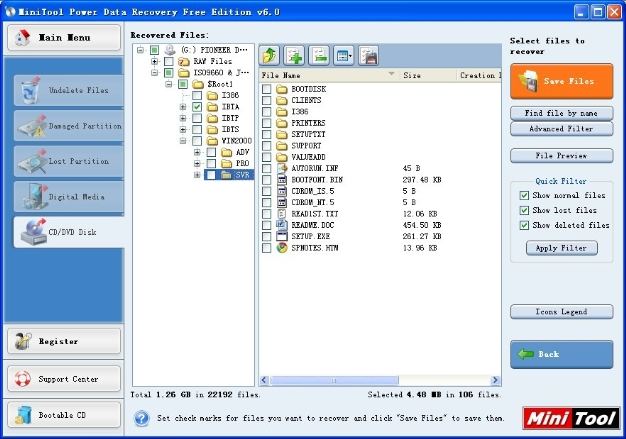This screenshot has width=626, height=439.
Task: Click the READ1ST.TXT text file icon
Action: (x=282, y=214)
